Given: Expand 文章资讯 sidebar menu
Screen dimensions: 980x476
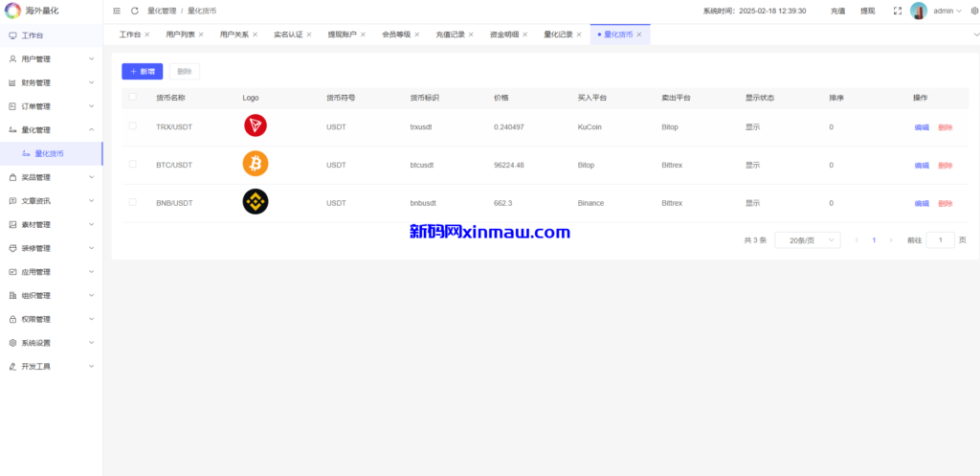Looking at the screenshot, I should (x=52, y=201).
